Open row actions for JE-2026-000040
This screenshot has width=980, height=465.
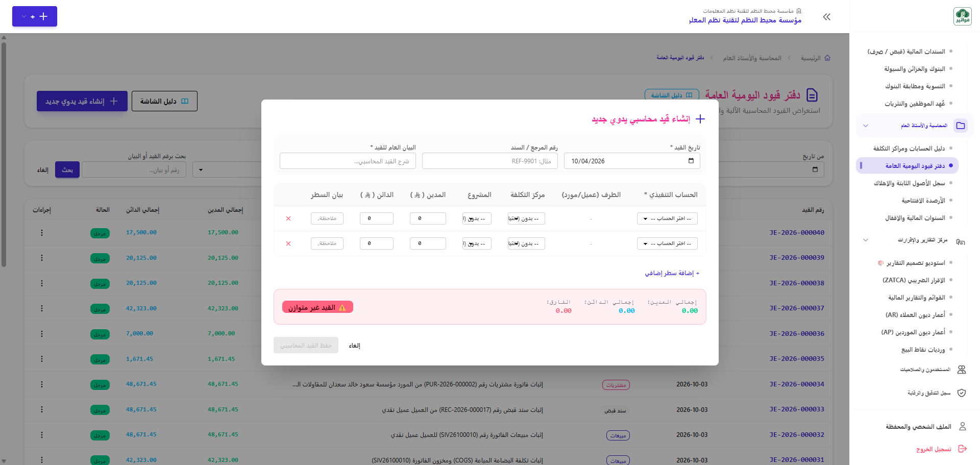click(42, 233)
